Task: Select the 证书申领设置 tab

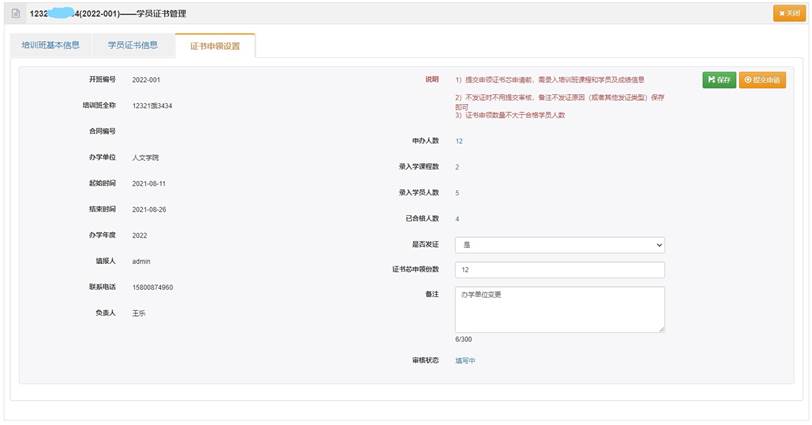Action: point(215,45)
